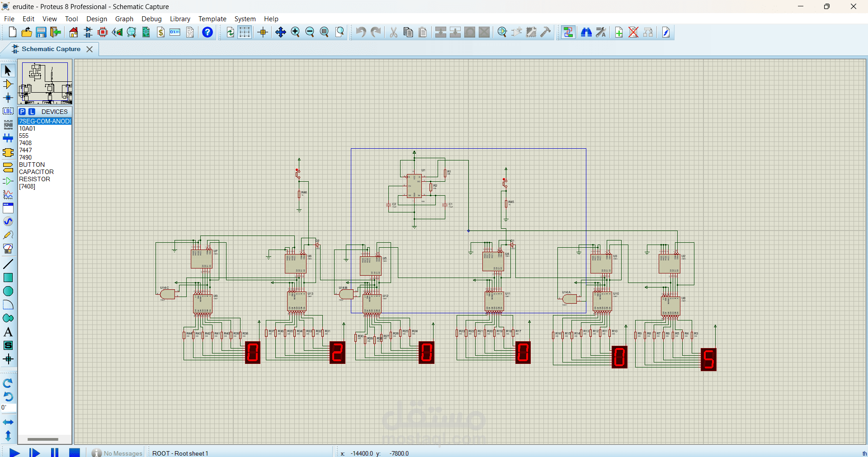Flip vertically with the Y-mirror icon

[8, 436]
